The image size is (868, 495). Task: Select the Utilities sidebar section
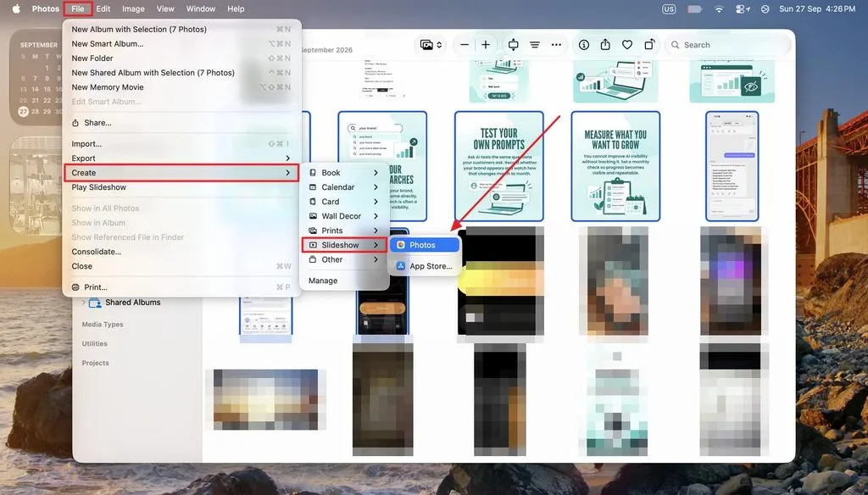pyautogui.click(x=95, y=344)
